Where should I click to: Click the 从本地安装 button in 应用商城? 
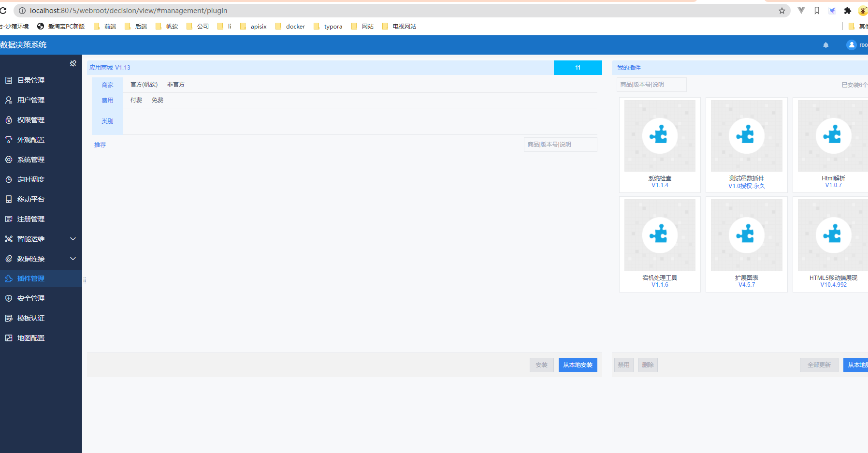(x=578, y=365)
